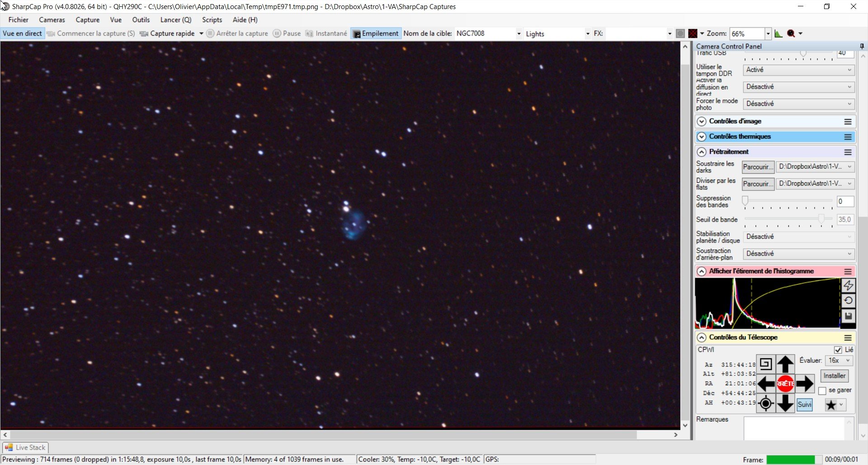Viewport: 868px width, 465px height.
Task: Open the Cameras menu
Action: (52, 20)
